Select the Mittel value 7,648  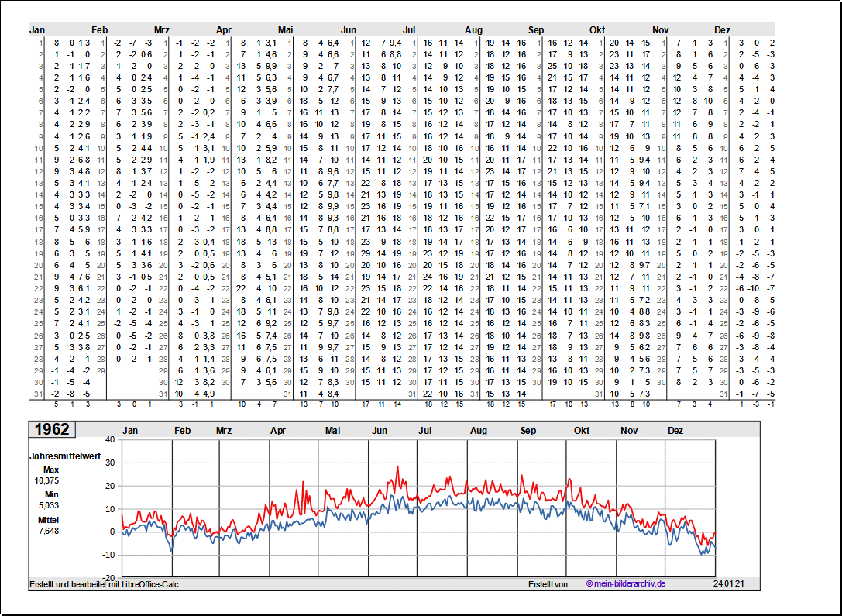point(46,531)
